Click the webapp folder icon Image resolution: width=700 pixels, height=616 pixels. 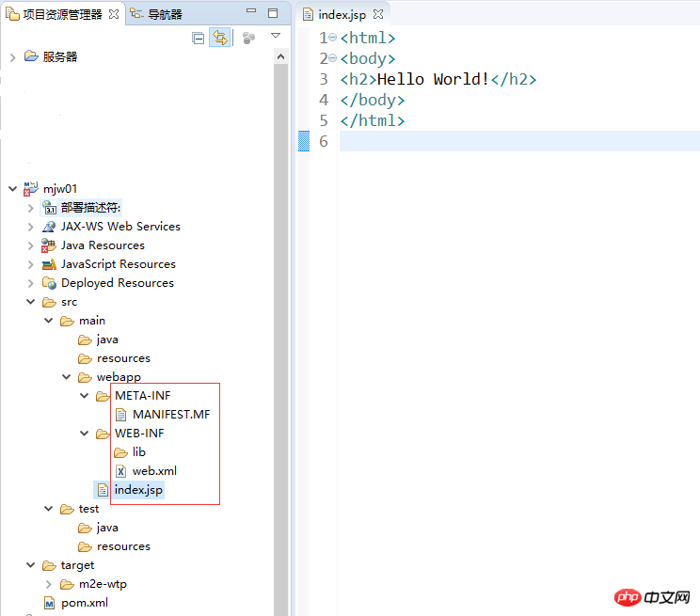point(85,378)
